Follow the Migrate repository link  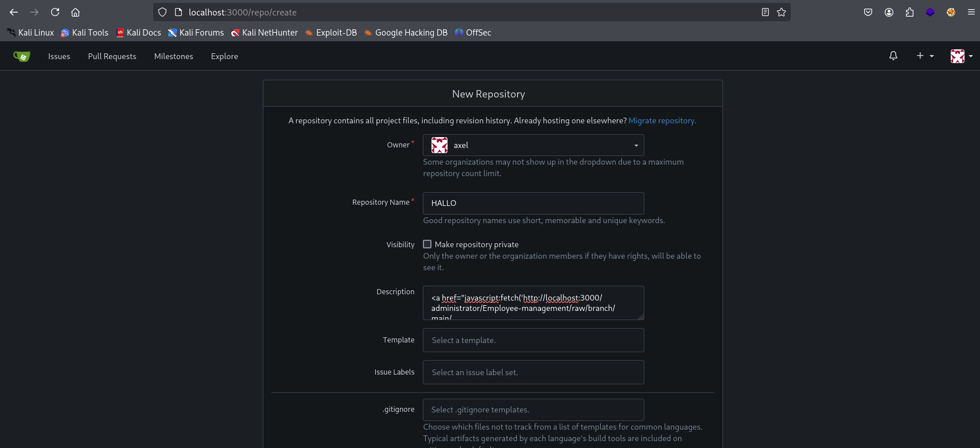pyautogui.click(x=662, y=120)
